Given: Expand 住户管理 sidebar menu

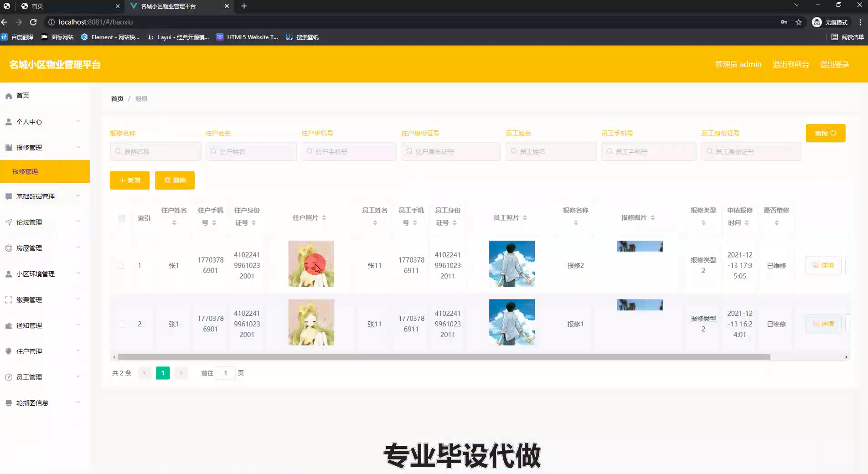Looking at the screenshot, I should (45, 351).
